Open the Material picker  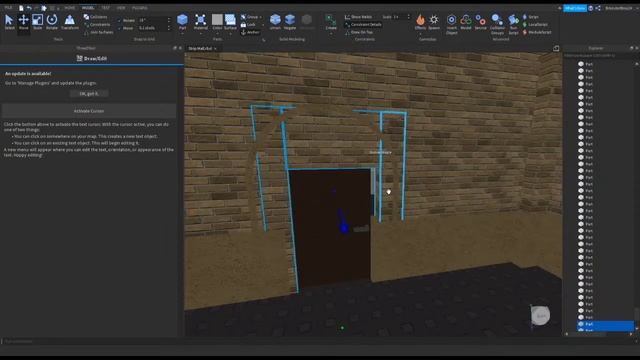click(200, 22)
